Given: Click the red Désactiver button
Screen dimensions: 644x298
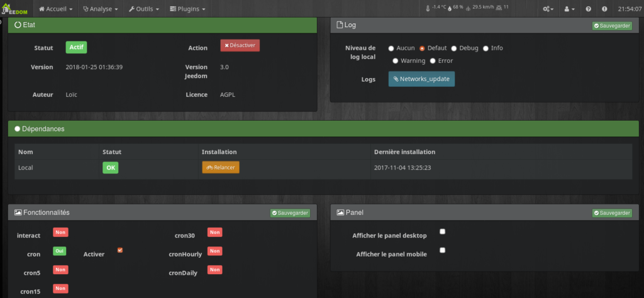Looking at the screenshot, I should 240,45.
